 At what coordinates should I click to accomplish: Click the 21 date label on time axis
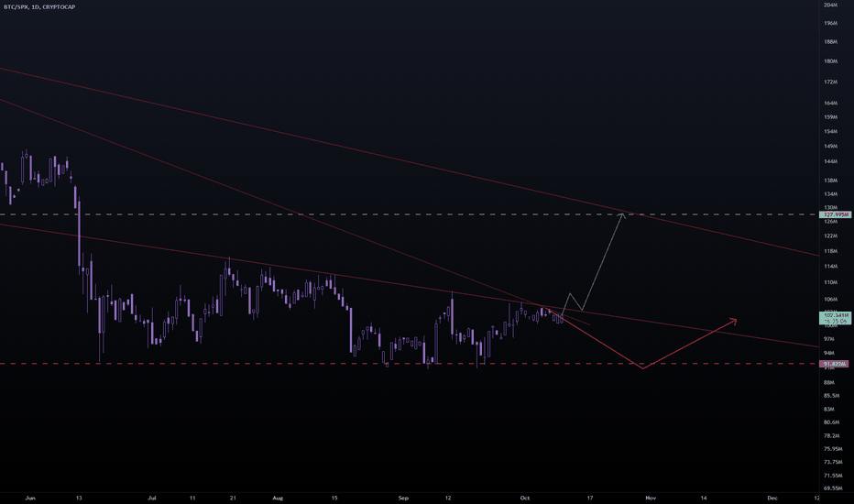[x=233, y=498]
